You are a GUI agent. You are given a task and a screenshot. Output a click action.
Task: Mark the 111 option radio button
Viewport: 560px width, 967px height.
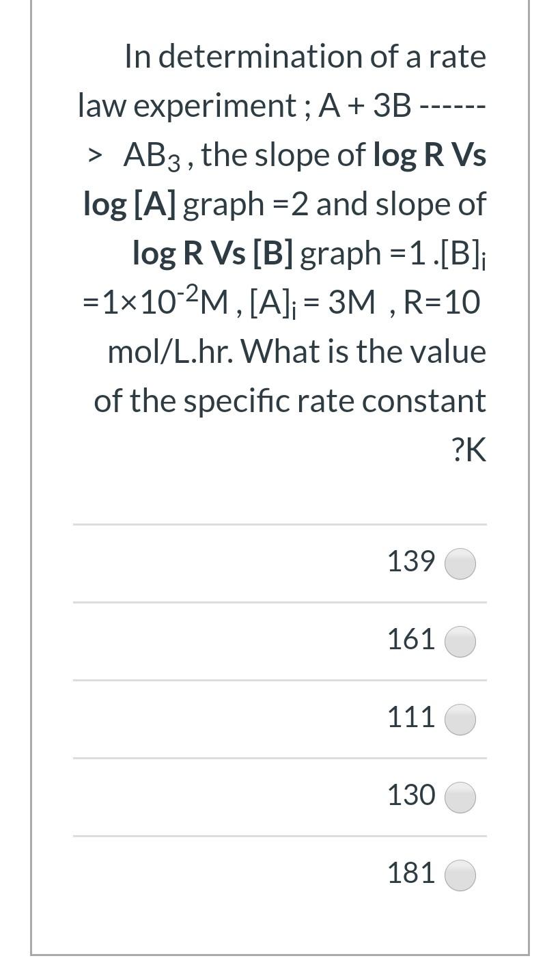pos(460,720)
